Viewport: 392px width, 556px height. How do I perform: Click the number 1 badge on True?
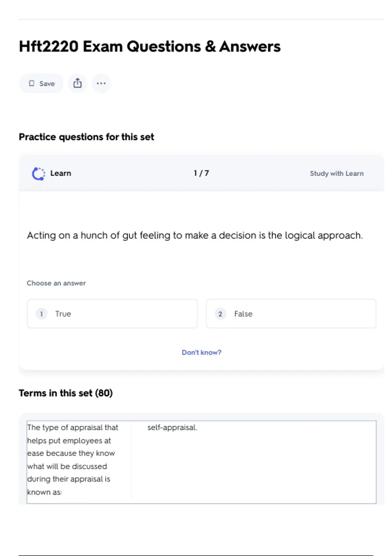[x=41, y=314]
